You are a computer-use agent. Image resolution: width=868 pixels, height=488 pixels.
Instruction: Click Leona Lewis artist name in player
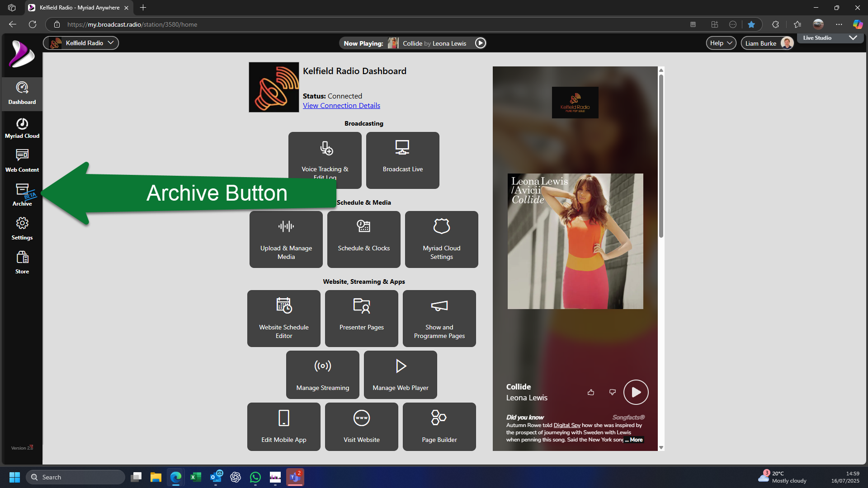(x=527, y=398)
